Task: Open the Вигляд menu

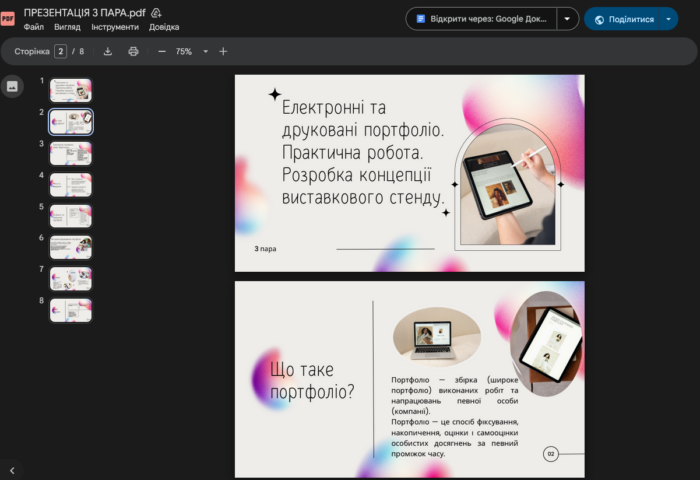Action: coord(67,27)
